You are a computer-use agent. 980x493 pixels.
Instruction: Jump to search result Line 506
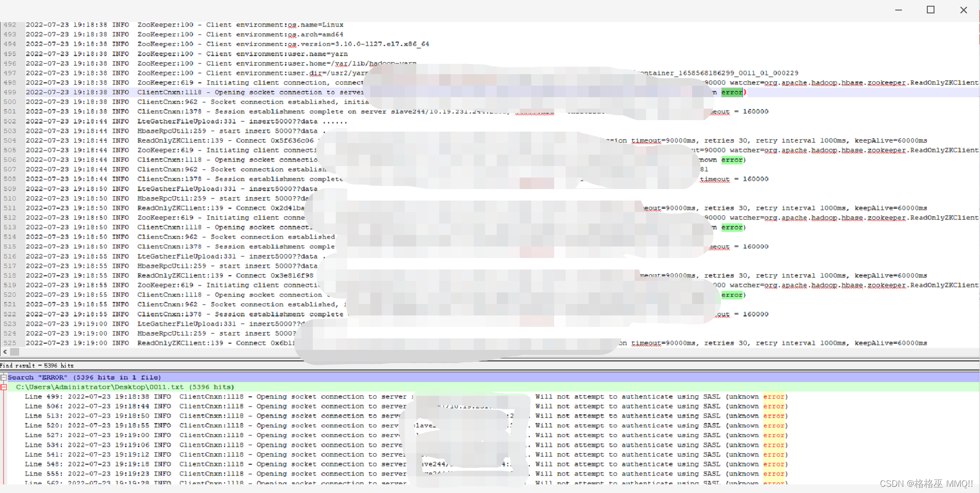tap(406, 406)
